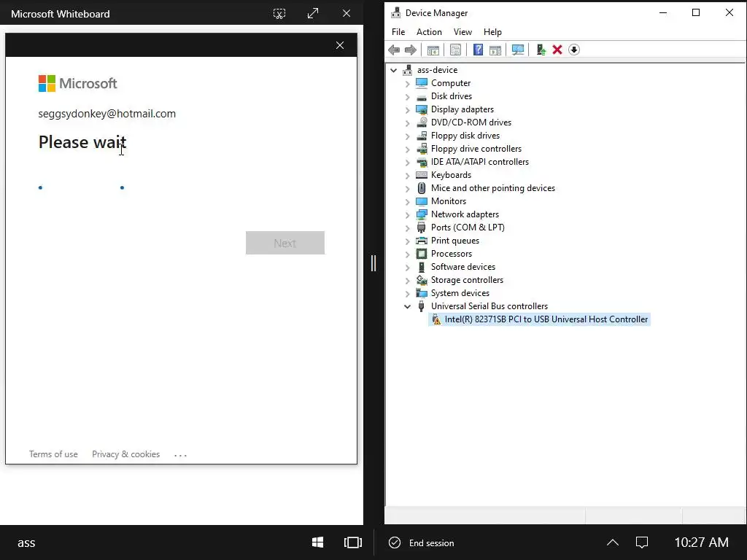Expand the Computer category
The image size is (747, 560).
pyautogui.click(x=407, y=83)
